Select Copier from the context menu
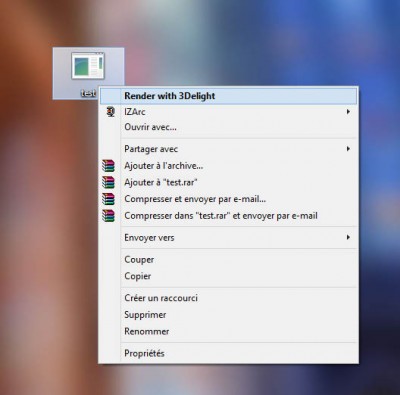This screenshot has height=395, width=400. click(228, 276)
